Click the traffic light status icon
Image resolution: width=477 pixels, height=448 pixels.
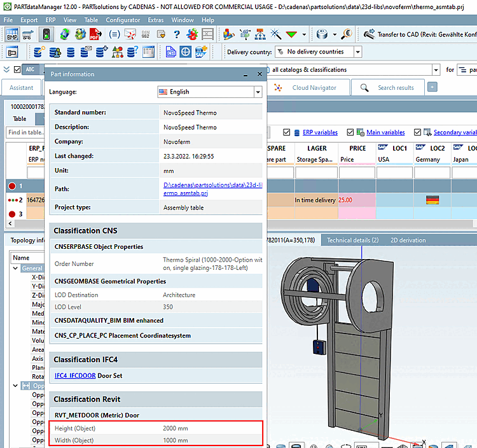pos(46,34)
